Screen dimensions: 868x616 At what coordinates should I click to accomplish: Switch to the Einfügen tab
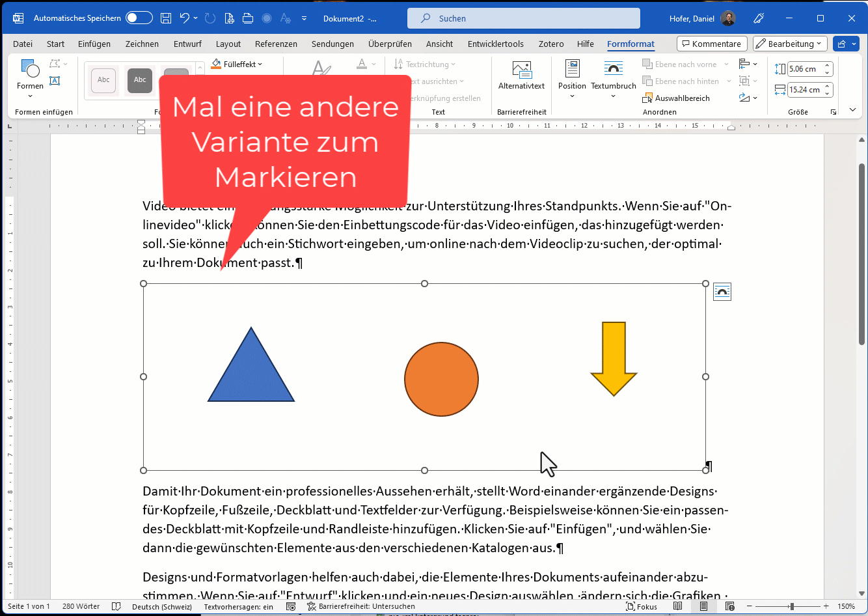pos(94,44)
